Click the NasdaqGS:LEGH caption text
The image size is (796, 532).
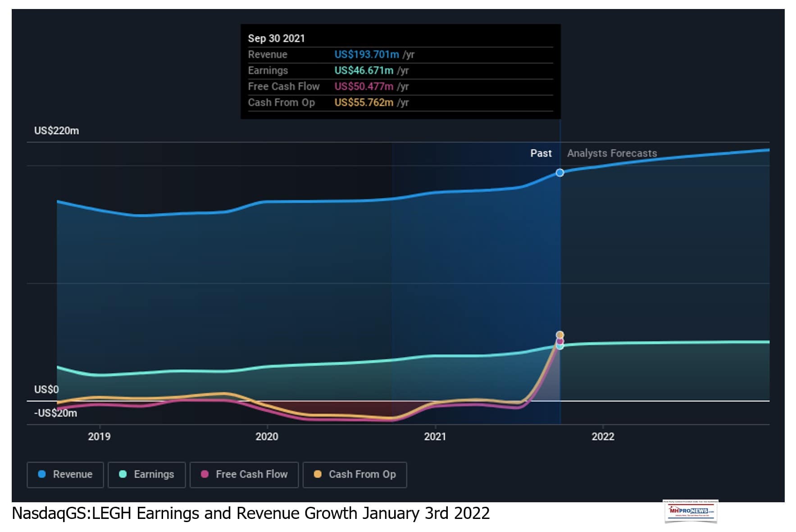point(250,513)
